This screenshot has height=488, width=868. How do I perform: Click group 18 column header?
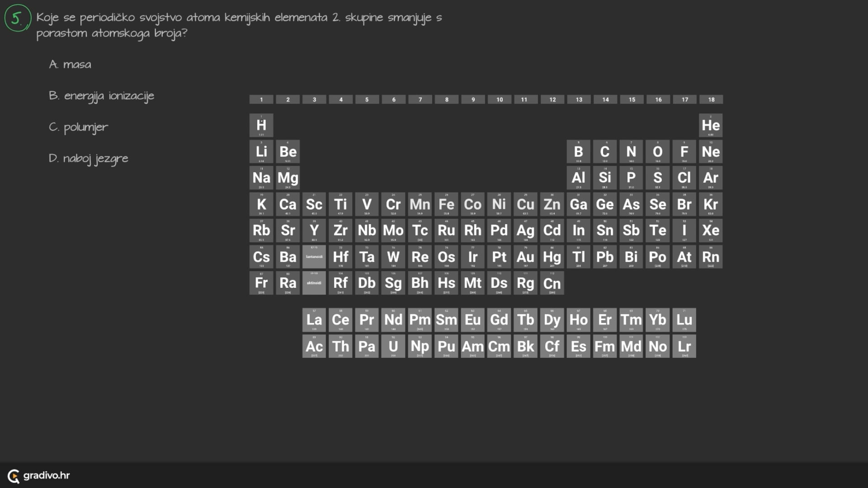tap(711, 99)
